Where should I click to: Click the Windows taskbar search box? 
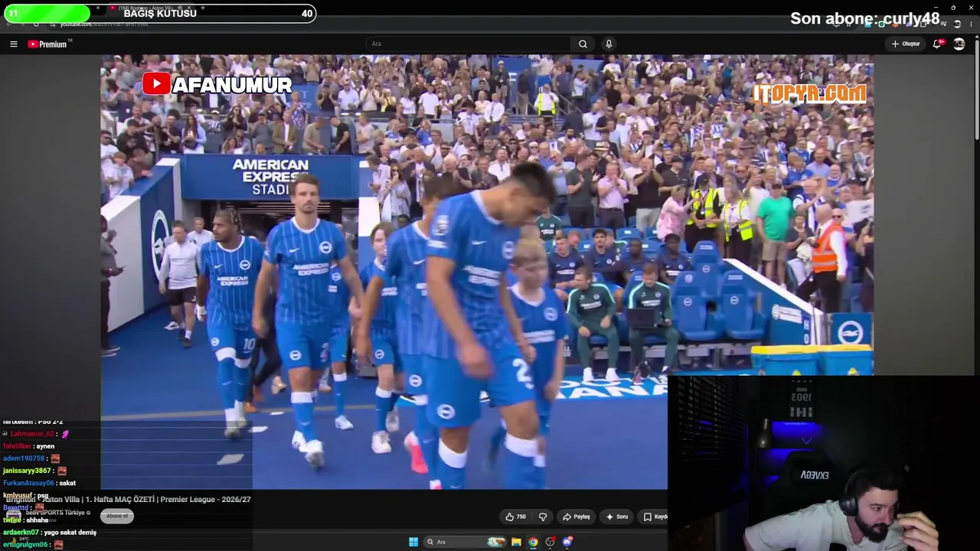click(465, 542)
